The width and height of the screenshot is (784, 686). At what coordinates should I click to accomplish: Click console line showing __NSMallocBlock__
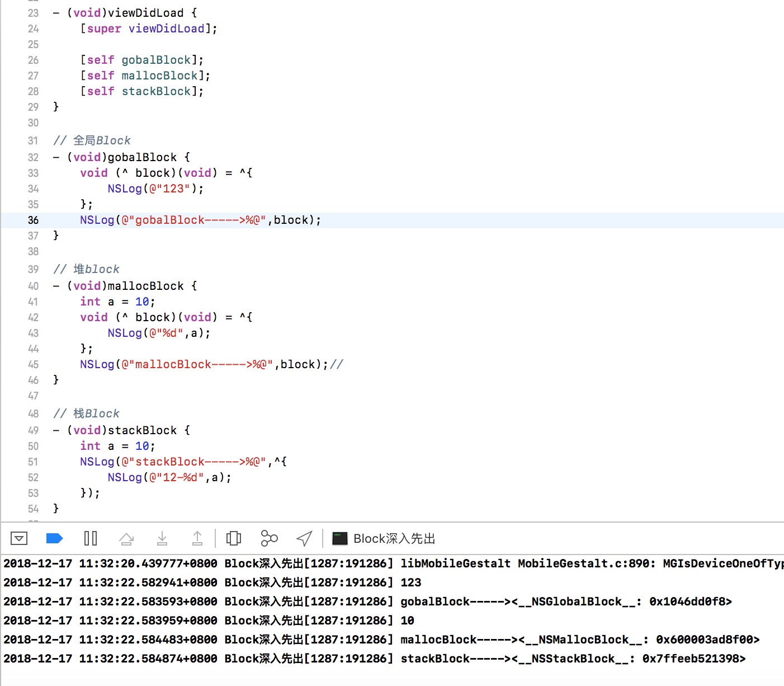click(x=381, y=640)
